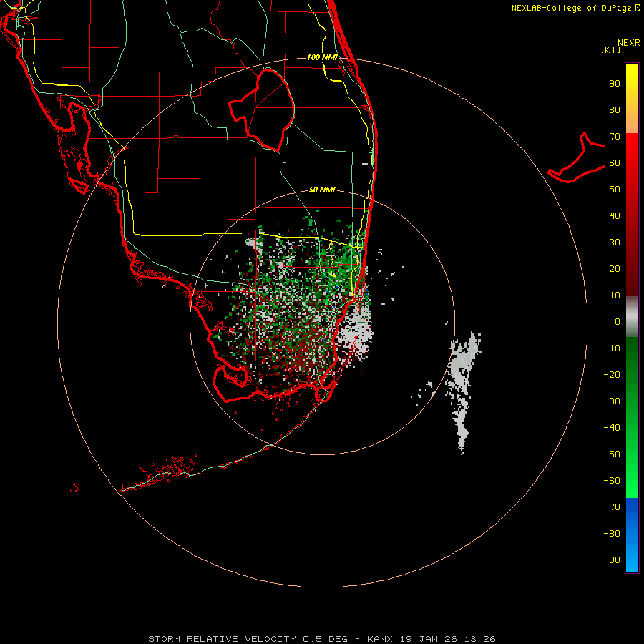The image size is (644, 644).
Task: Click the 70 value on velocity scale
Action: 615,137
